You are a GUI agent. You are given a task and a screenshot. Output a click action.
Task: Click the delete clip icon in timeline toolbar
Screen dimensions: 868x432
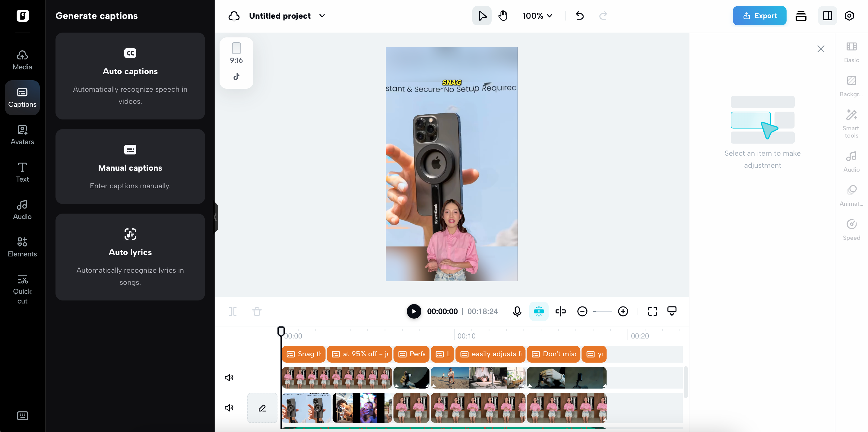point(257,311)
